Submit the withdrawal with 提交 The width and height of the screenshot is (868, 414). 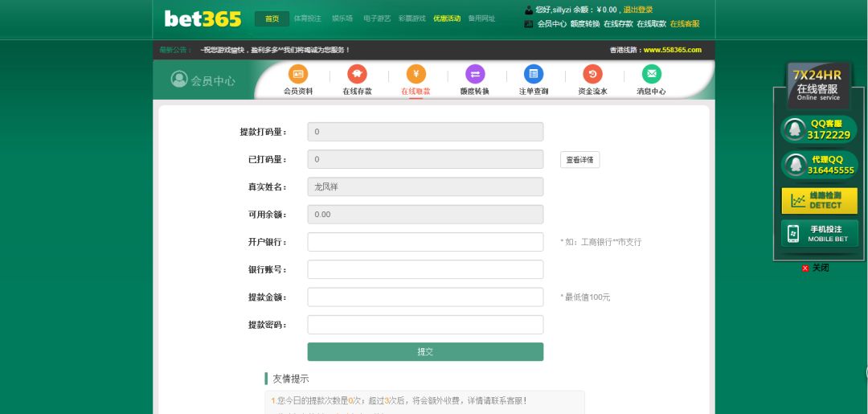tap(425, 352)
